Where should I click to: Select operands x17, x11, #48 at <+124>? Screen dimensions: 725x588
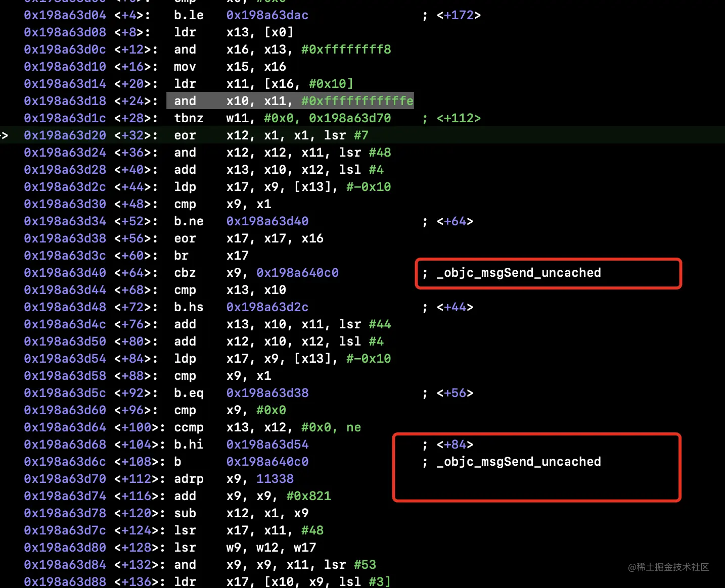275,530
